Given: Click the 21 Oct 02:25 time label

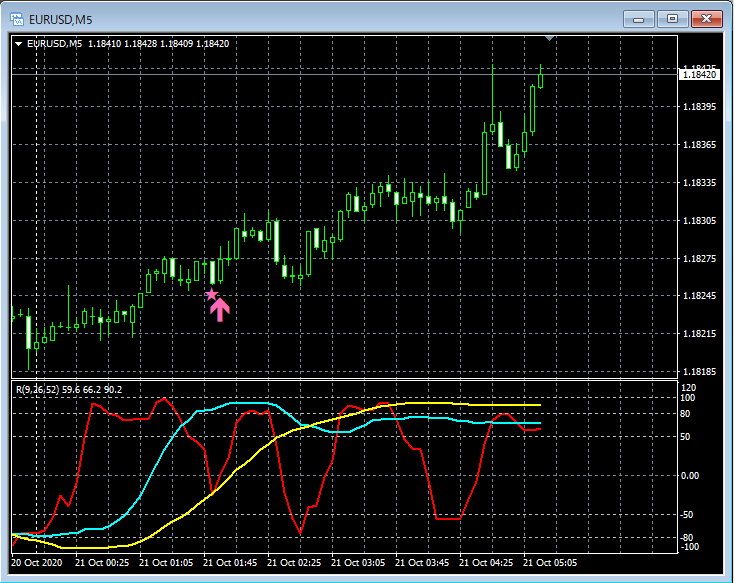Looking at the screenshot, I should coord(294,562).
